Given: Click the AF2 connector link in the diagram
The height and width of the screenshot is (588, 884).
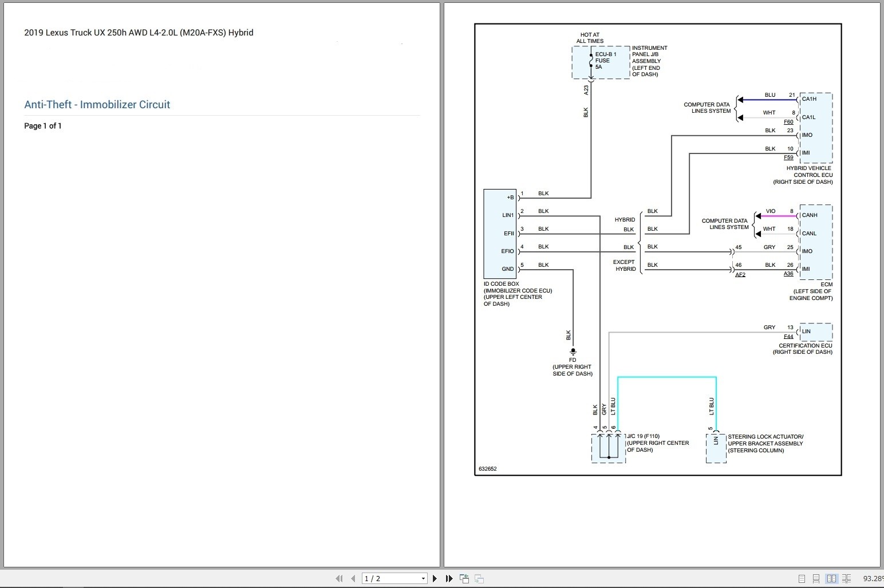Looking at the screenshot, I should coord(740,274).
